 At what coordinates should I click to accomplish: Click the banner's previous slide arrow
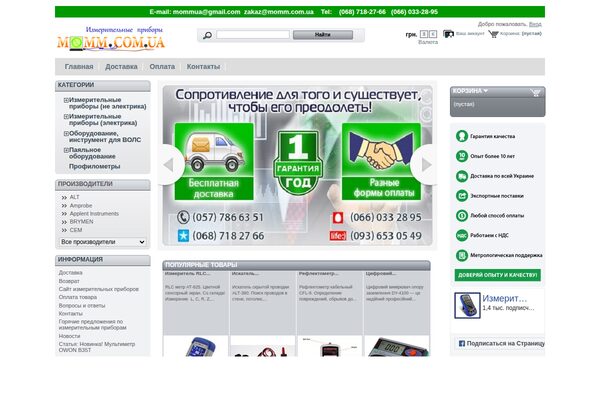[169, 165]
